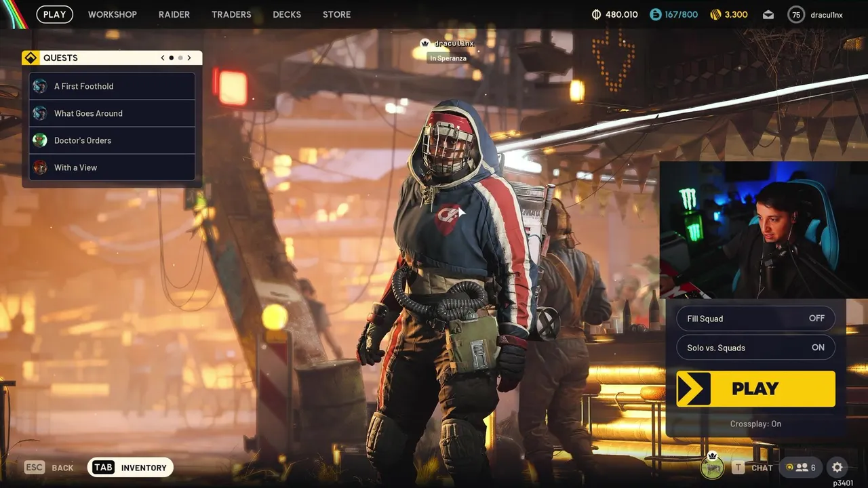The image size is (868, 488).
Task: Open the With a View quest
Action: (x=112, y=167)
